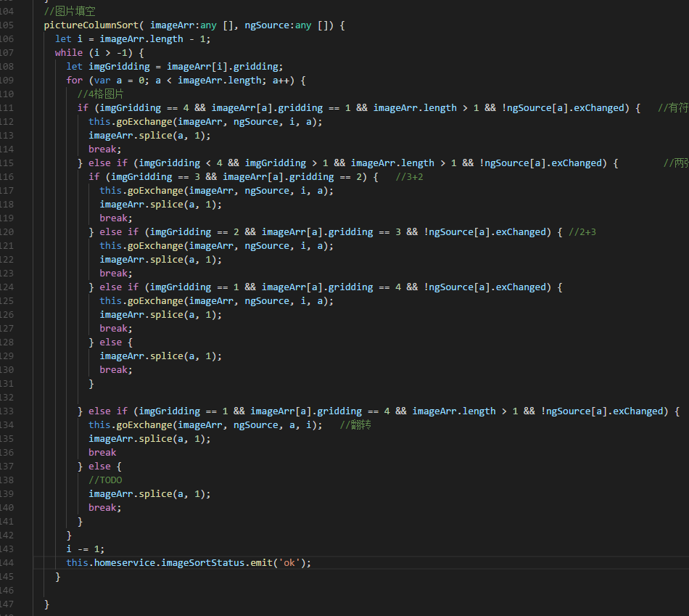Click the 'break' missing its semicolon

(102, 453)
